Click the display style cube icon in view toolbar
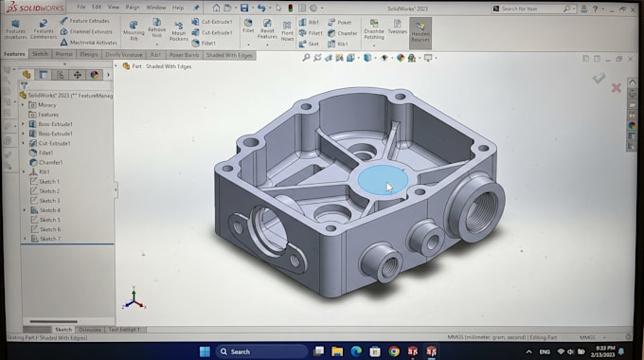The image size is (644, 360). coord(367,58)
